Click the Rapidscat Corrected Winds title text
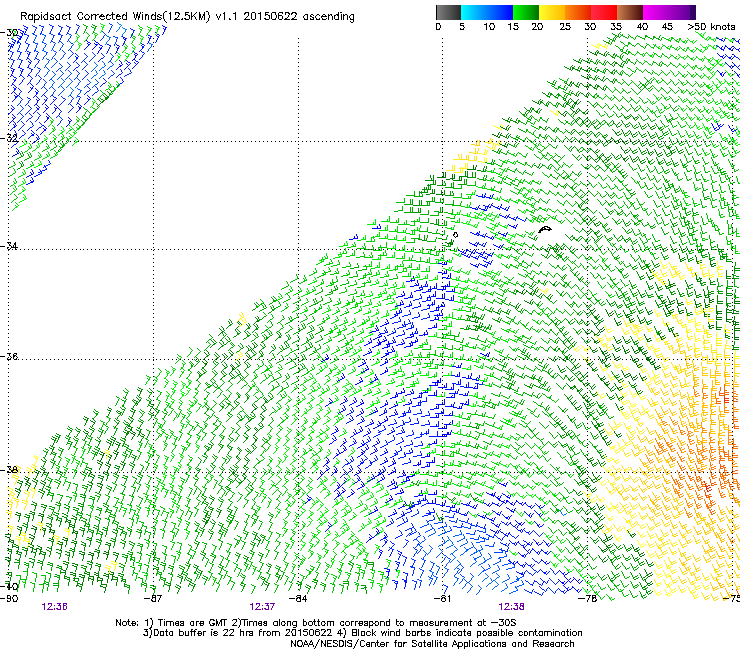The width and height of the screenshot is (740, 650). tap(187, 16)
